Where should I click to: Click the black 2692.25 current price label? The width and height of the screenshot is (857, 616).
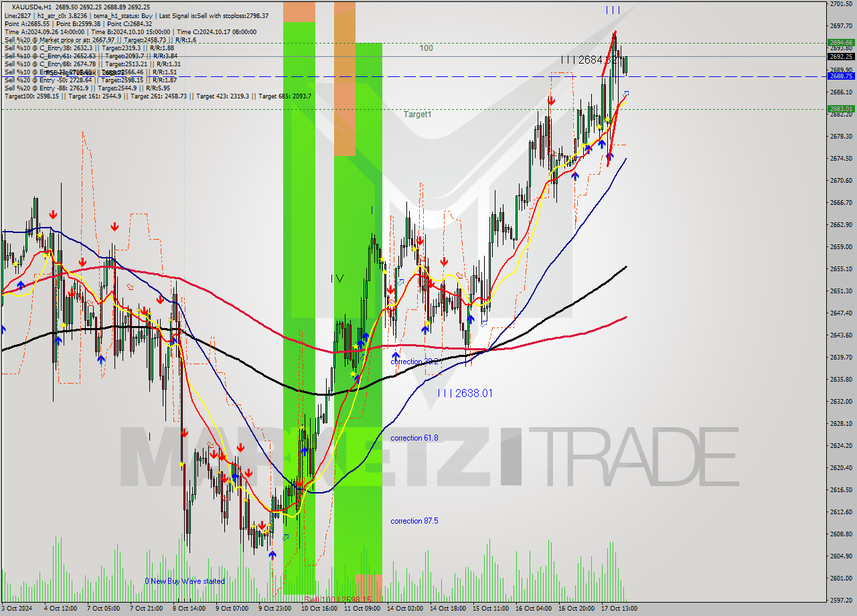click(840, 56)
